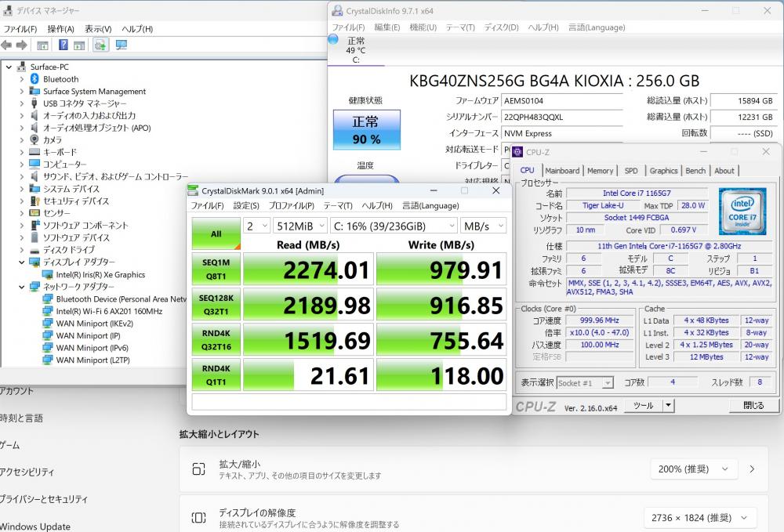This screenshot has width=784, height=532.
Task: Open 操作(A) menu in Device Manager
Action: pos(60,29)
